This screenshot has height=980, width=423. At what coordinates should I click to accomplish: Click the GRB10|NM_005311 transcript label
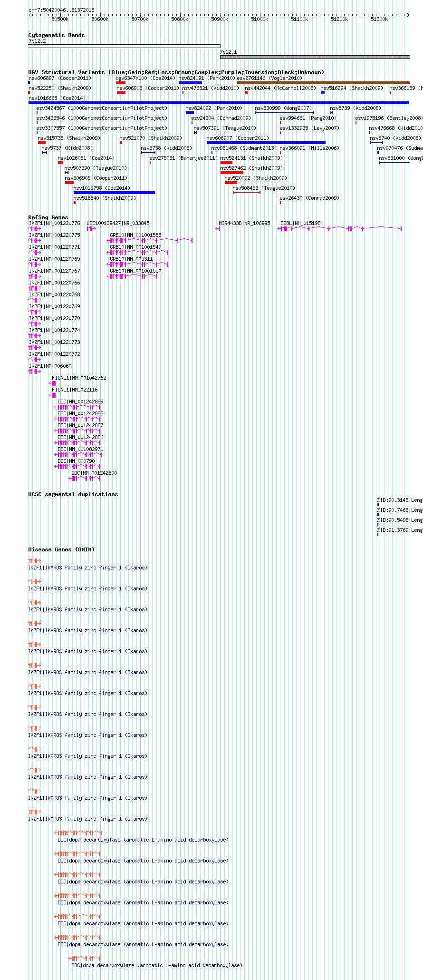[131, 259]
